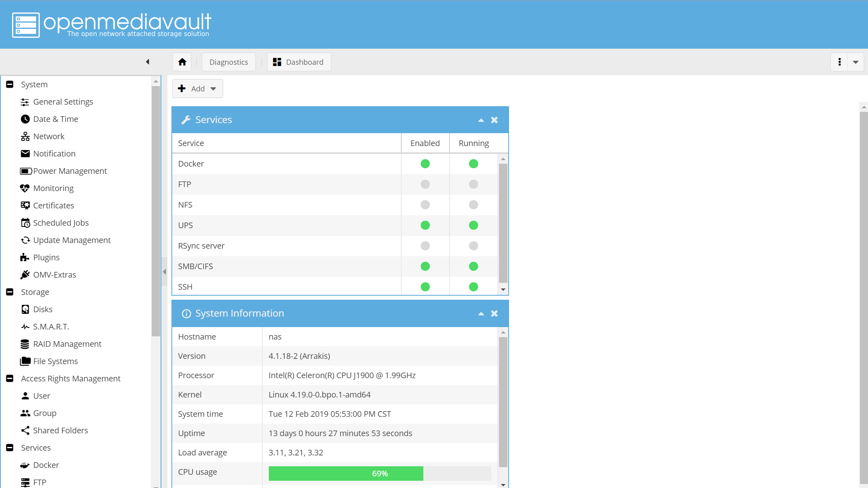
Task: Collapse the Storage tree node
Action: [10, 292]
